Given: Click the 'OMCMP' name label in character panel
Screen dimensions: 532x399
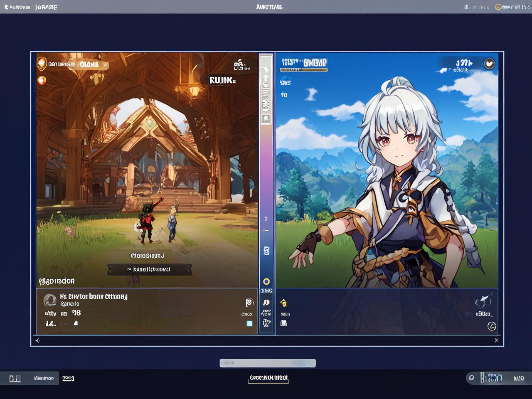Looking at the screenshot, I should pyautogui.click(x=315, y=63).
